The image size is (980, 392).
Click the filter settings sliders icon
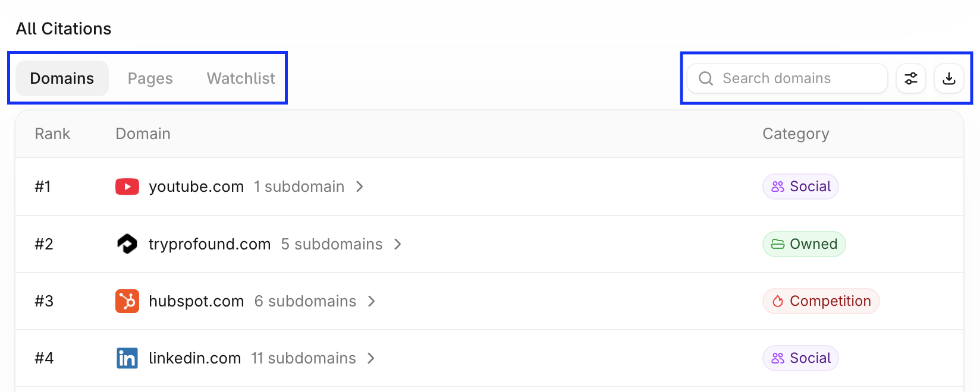pos(910,78)
